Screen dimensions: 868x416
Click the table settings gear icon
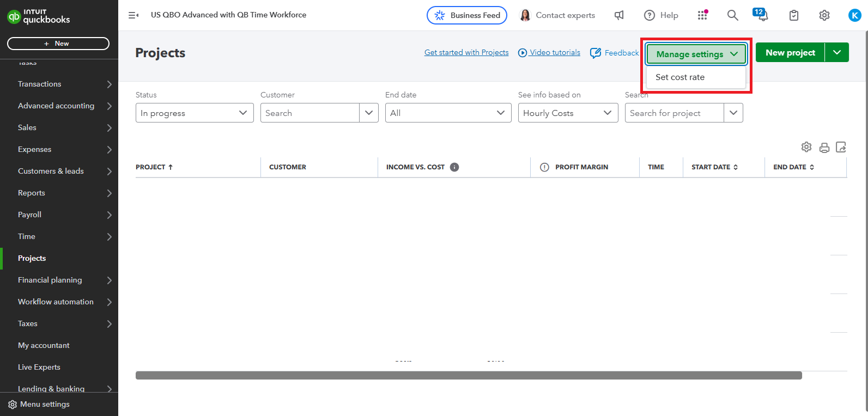(x=806, y=147)
